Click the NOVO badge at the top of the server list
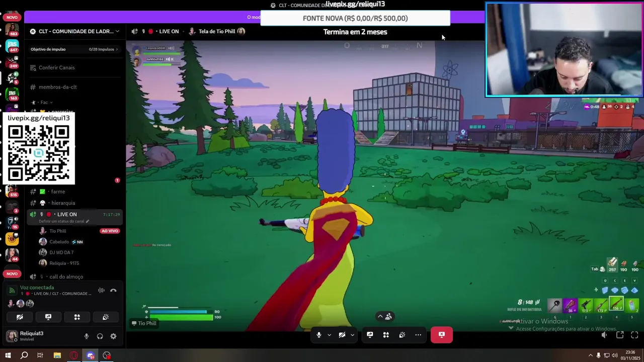This screenshot has width=644, height=362. pos(12,17)
